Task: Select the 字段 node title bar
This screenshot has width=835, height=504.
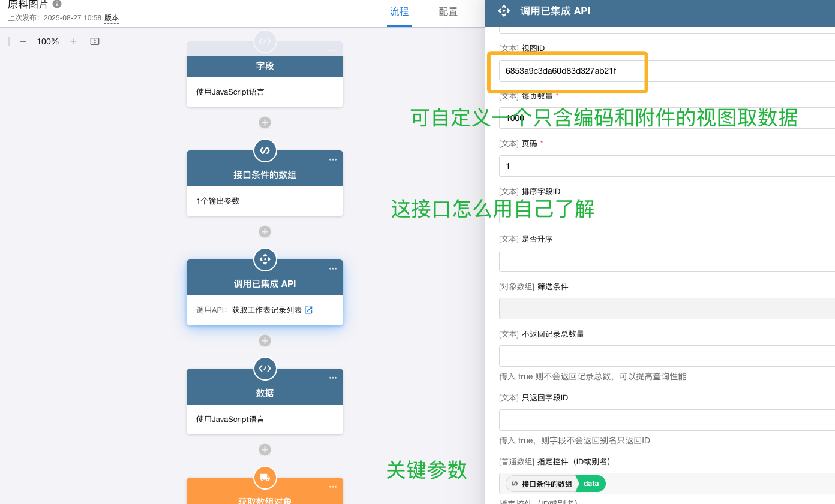Action: click(265, 66)
